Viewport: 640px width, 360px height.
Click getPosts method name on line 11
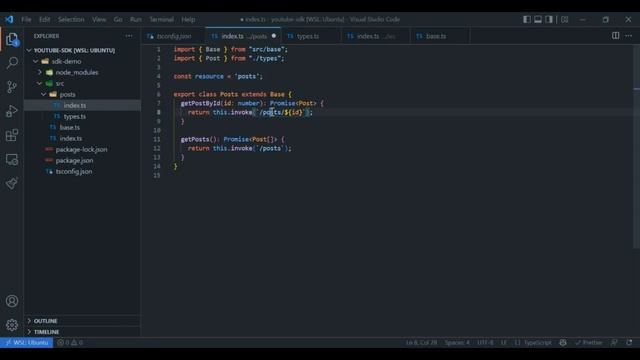click(195, 139)
